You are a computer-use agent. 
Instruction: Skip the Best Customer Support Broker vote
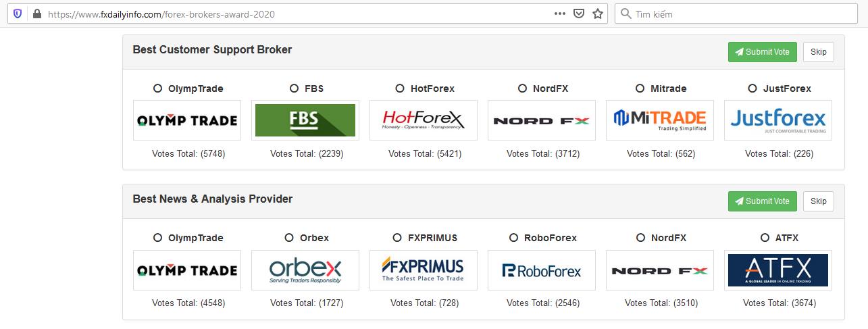[x=818, y=52]
